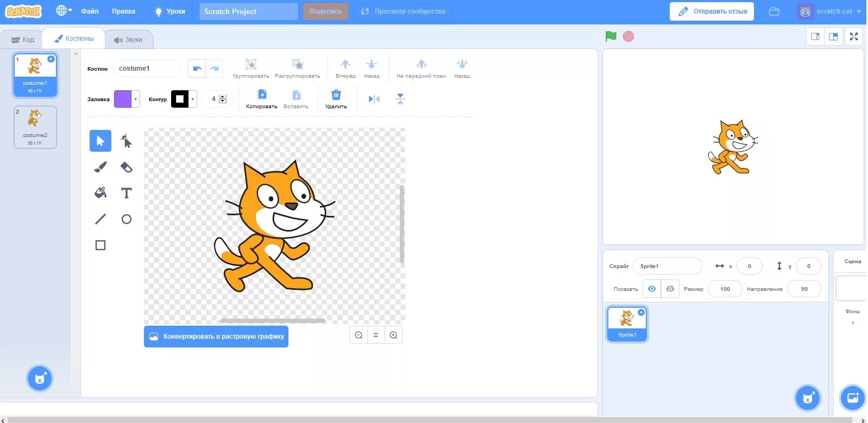Click Конвертировать в растровую графику
Image resolution: width=868 pixels, height=423 pixels.
(x=216, y=337)
